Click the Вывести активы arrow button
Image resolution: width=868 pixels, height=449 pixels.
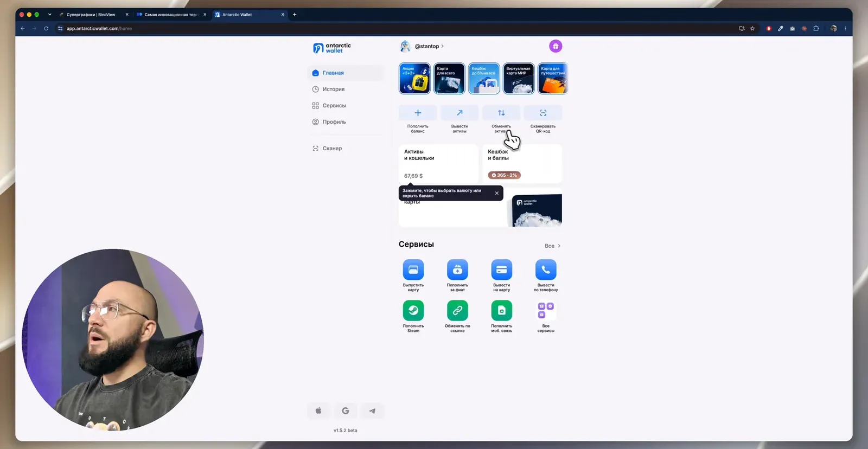(459, 113)
